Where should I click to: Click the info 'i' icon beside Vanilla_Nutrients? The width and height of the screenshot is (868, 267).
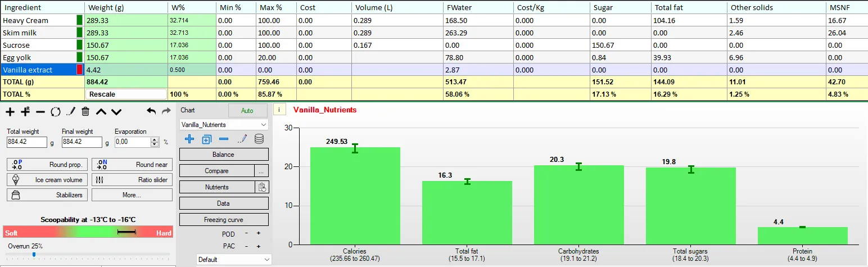click(279, 110)
